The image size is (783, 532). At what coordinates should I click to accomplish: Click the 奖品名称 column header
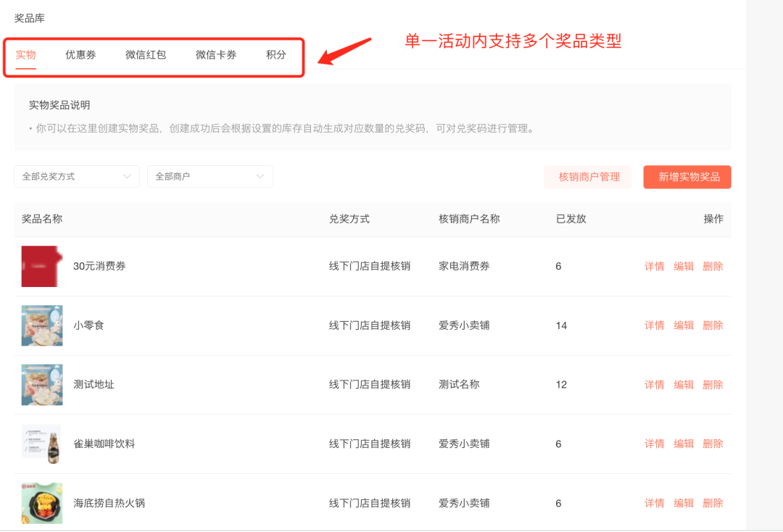point(42,219)
